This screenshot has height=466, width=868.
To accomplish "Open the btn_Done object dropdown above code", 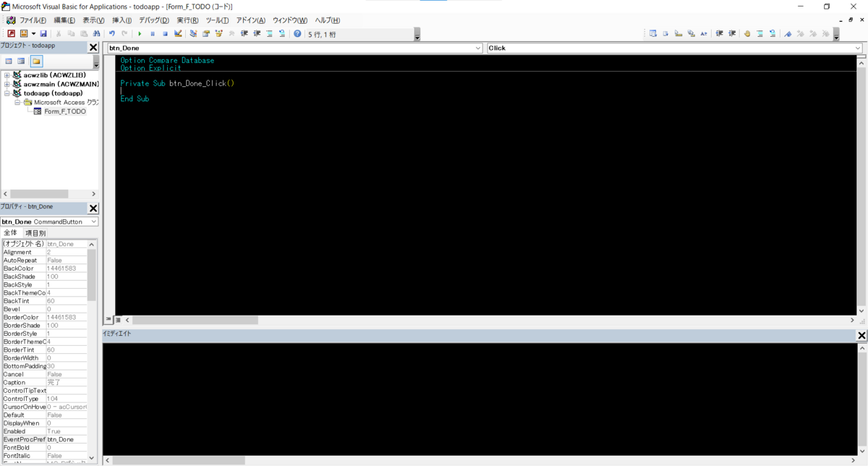I will pyautogui.click(x=477, y=48).
